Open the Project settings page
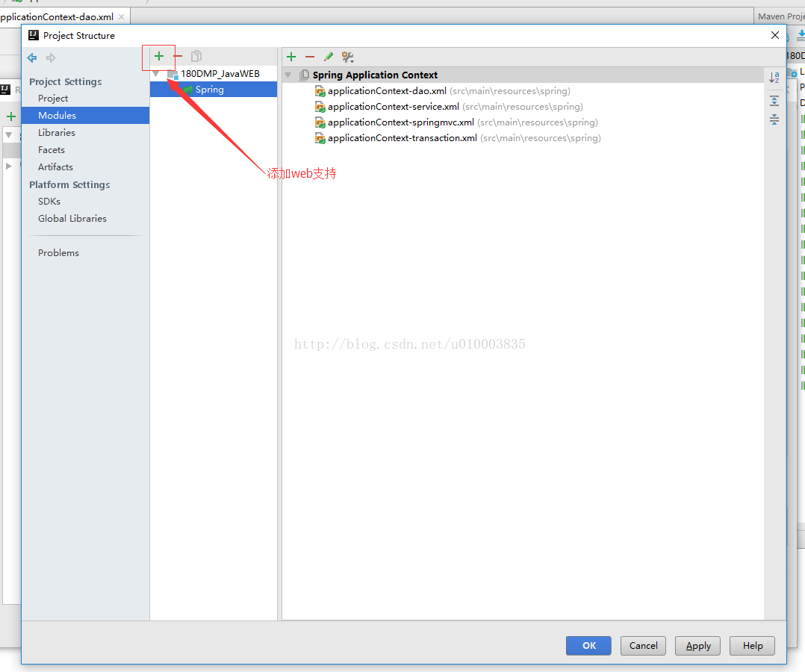The height and width of the screenshot is (672, 805). click(x=53, y=98)
